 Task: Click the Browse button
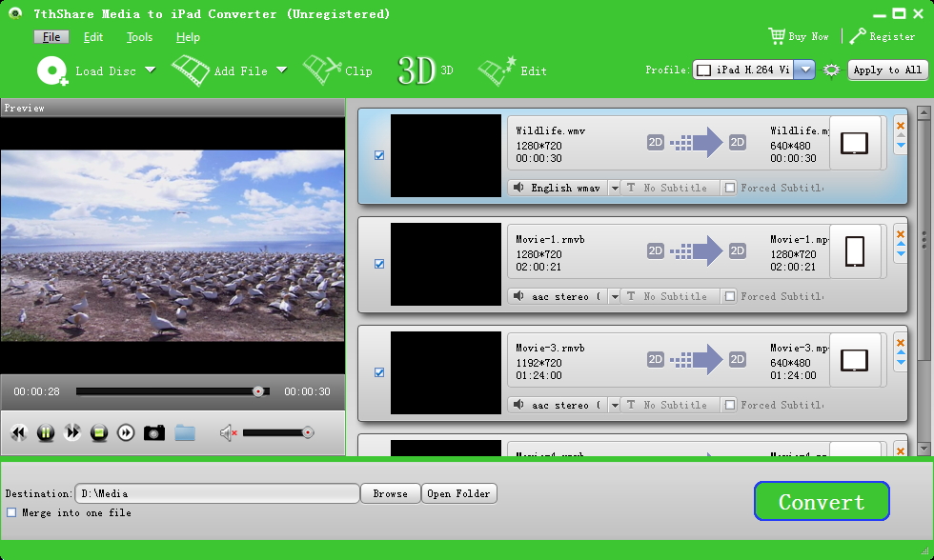[x=390, y=493]
